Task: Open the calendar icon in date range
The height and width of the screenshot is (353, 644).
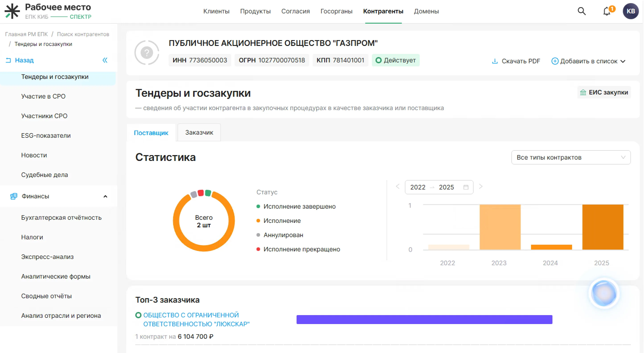Action: [x=466, y=187]
